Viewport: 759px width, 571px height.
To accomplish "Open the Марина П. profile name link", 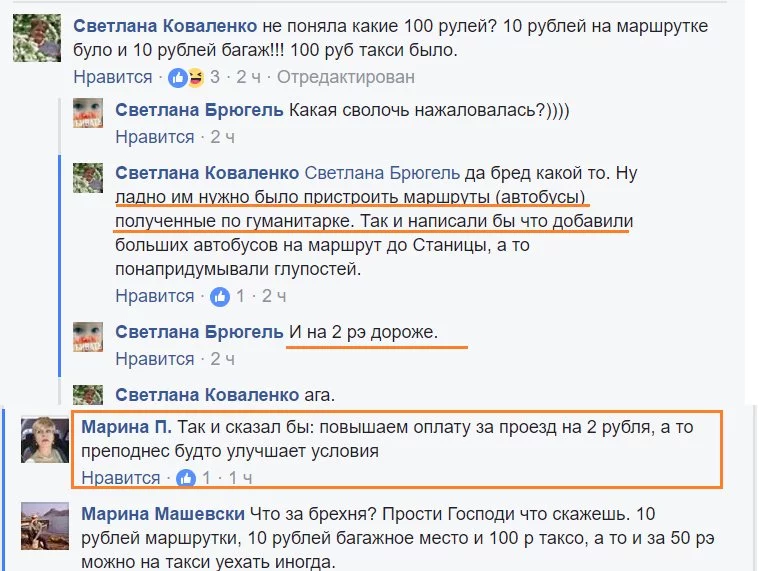I will (x=126, y=427).
